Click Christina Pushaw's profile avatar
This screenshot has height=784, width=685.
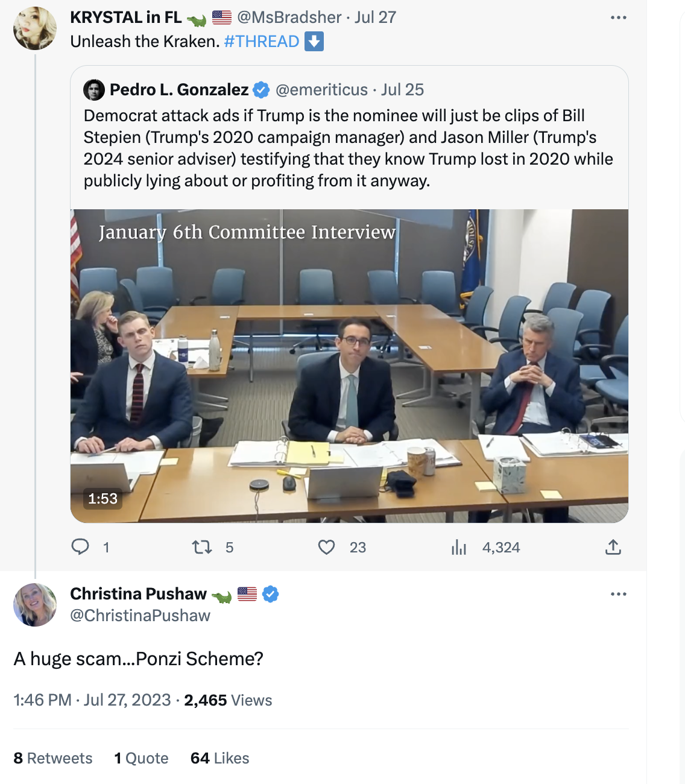35,604
